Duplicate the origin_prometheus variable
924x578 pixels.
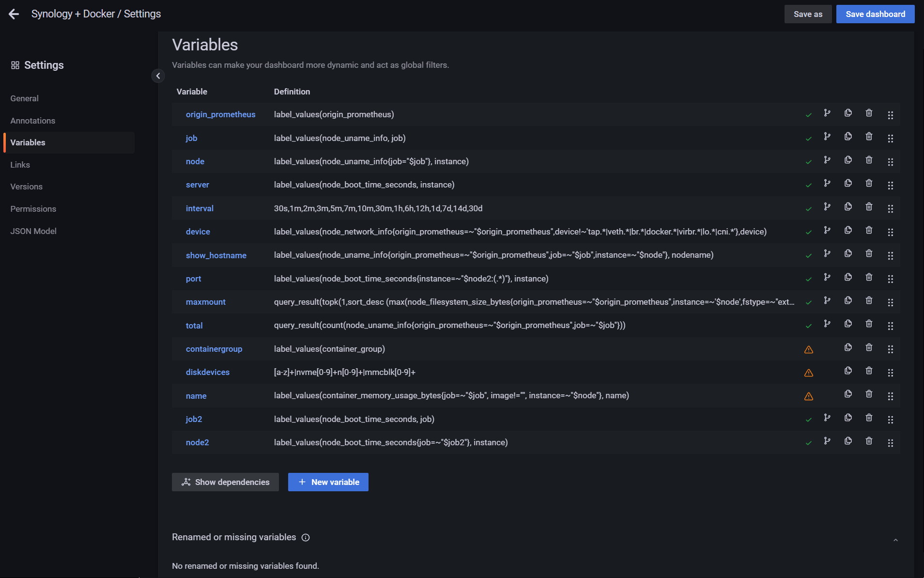(848, 113)
